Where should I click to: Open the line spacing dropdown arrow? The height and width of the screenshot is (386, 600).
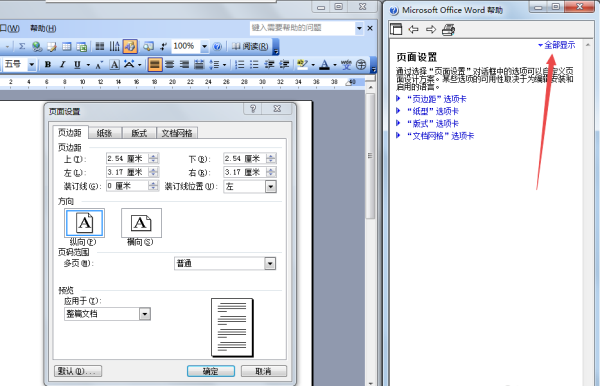point(224,65)
